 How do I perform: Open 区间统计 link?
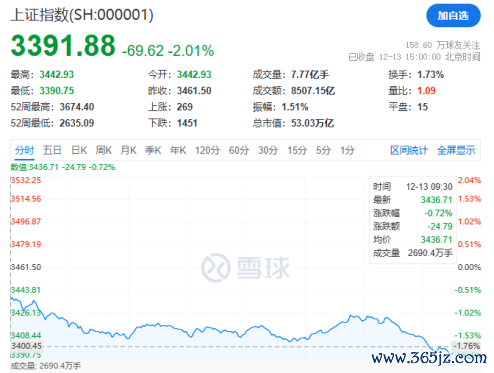[409, 150]
